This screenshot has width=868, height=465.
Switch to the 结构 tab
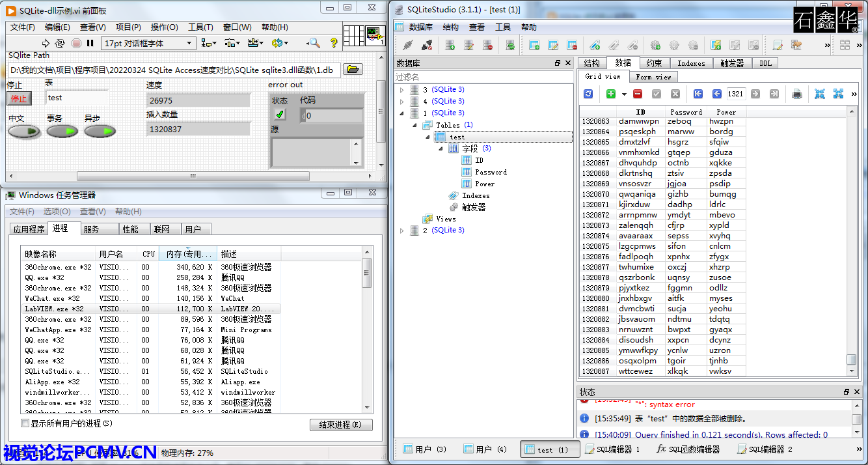(x=592, y=63)
